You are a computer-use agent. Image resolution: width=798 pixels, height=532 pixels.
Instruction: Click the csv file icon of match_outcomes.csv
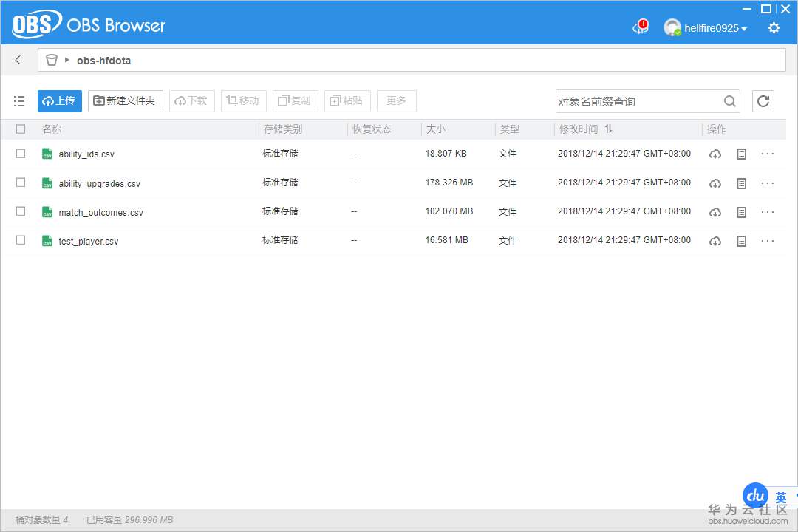coord(47,212)
